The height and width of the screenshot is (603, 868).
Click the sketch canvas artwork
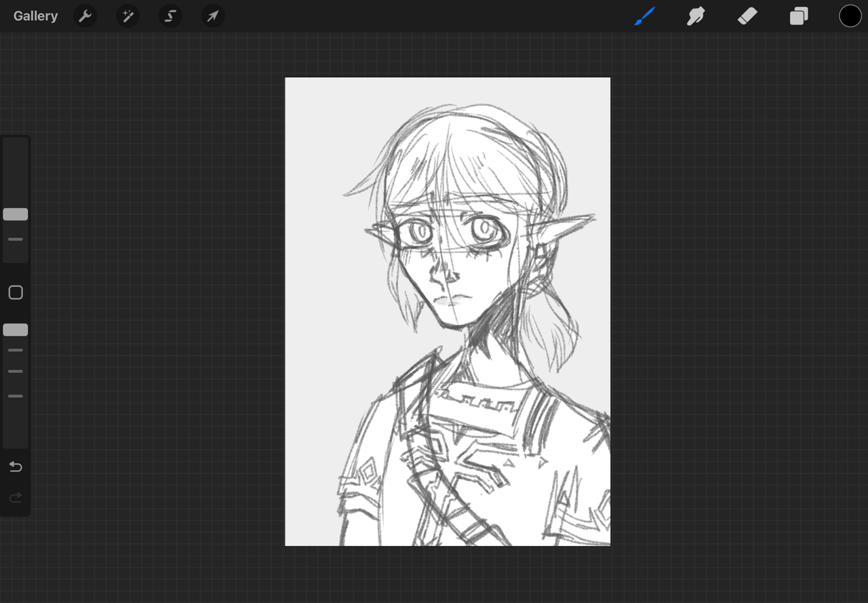(x=448, y=311)
